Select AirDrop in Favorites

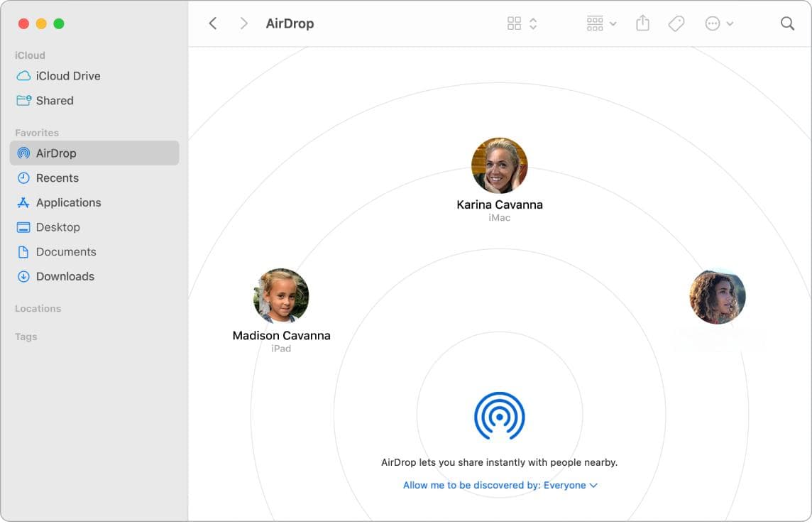point(94,153)
